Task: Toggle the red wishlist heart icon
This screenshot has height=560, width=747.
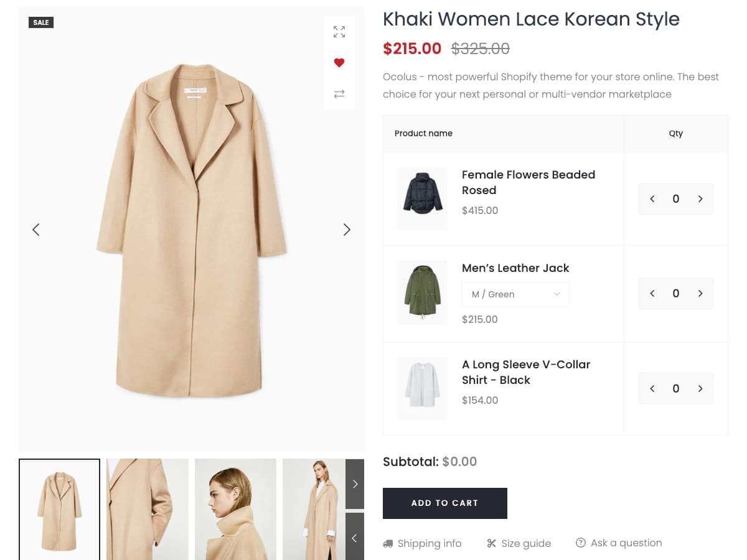Action: pos(339,63)
